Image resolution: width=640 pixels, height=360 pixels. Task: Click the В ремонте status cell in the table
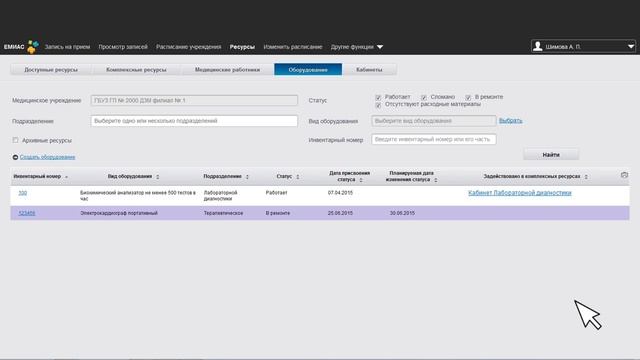tap(278, 213)
